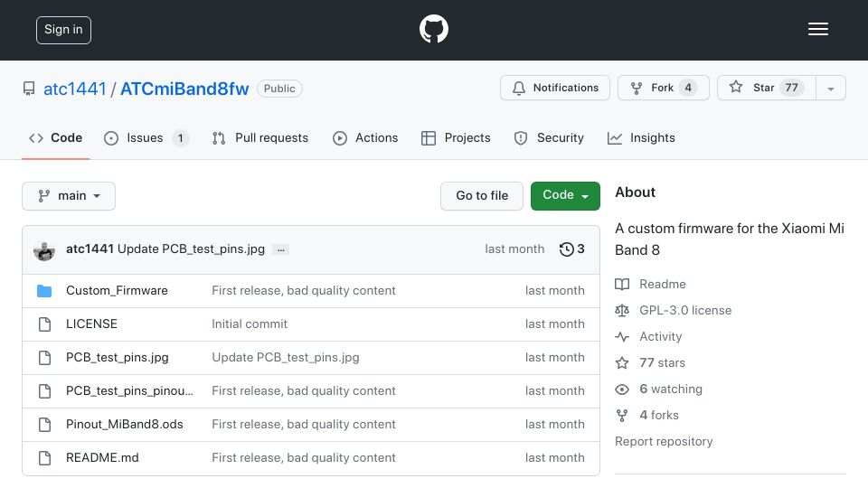Click the Notifications button
Viewport: 868px width, 488px height.
(554, 88)
